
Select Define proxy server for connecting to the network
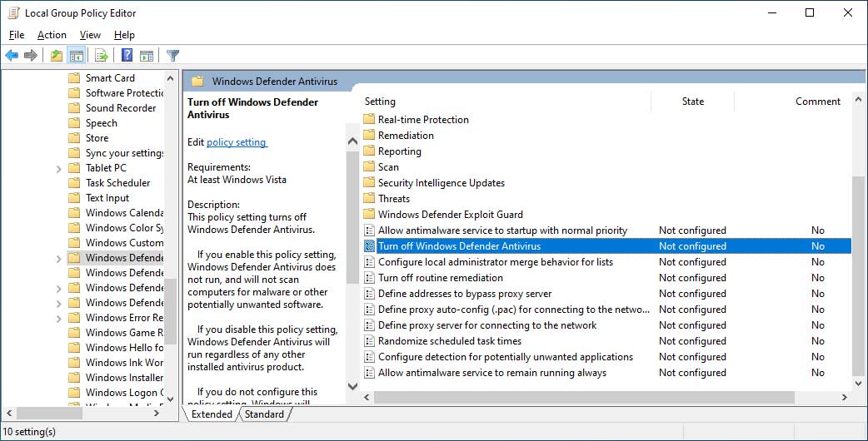tap(606, 325)
